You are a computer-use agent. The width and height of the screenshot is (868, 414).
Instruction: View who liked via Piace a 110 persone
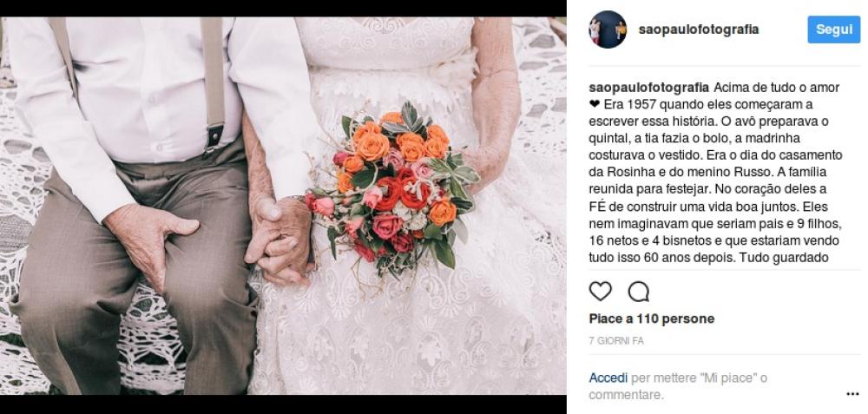coord(652,319)
